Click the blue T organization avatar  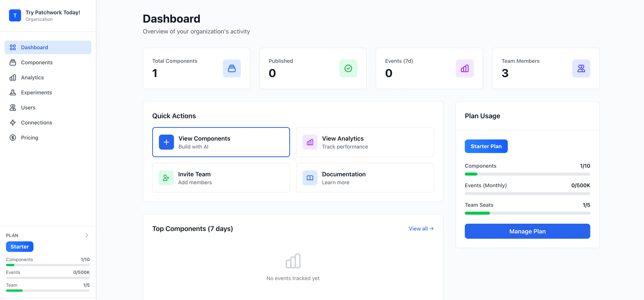[x=15, y=16]
